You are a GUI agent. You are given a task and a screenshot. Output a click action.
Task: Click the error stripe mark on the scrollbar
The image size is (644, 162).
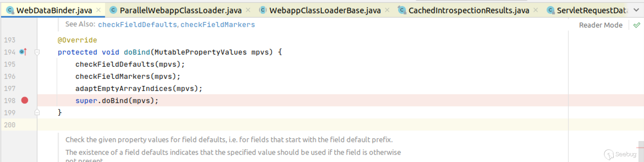pos(640,147)
